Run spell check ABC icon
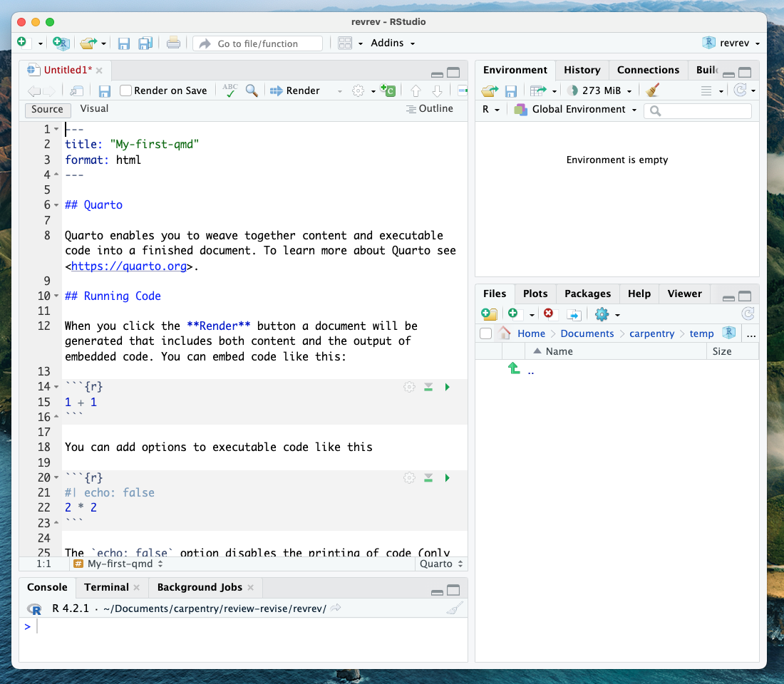Image resolution: width=784 pixels, height=684 pixels. 230,90
